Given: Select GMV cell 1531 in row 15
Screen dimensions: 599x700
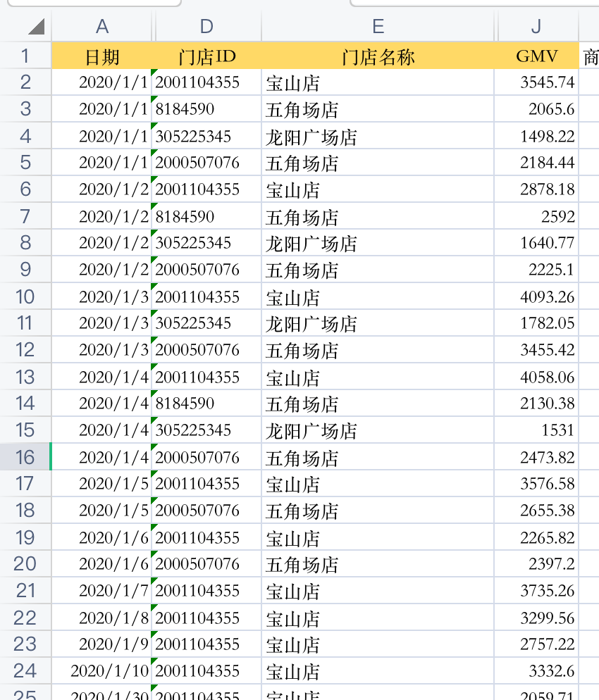Looking at the screenshot, I should [x=536, y=430].
